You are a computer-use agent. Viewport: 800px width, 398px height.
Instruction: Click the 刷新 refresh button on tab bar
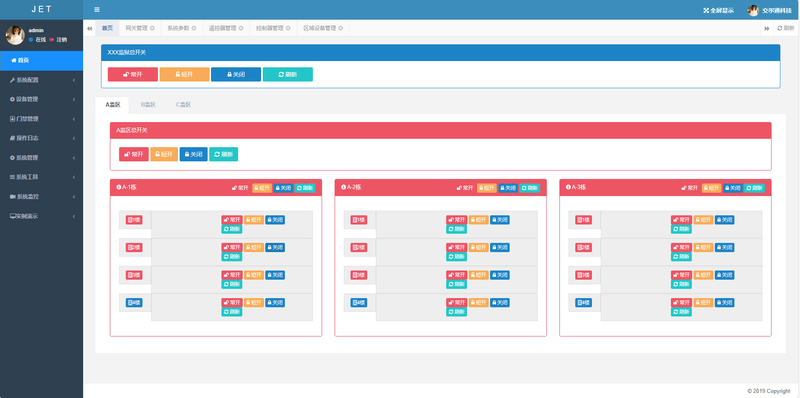point(786,28)
